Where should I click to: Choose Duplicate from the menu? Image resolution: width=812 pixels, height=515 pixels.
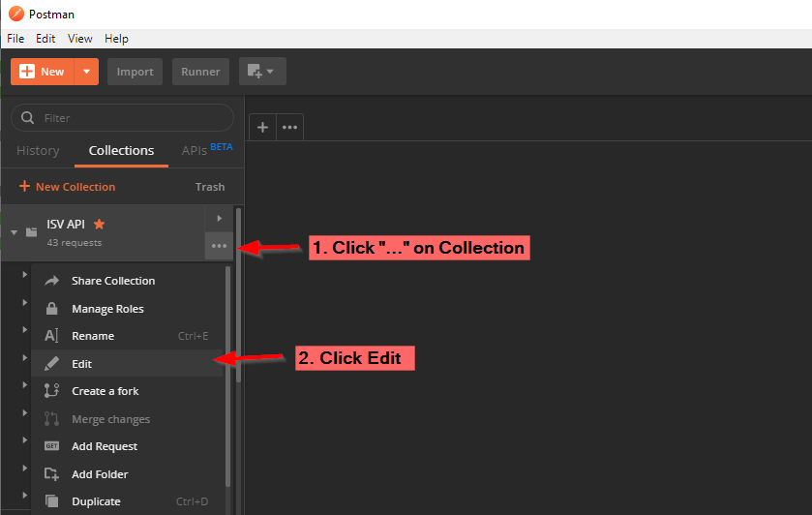tap(128, 501)
